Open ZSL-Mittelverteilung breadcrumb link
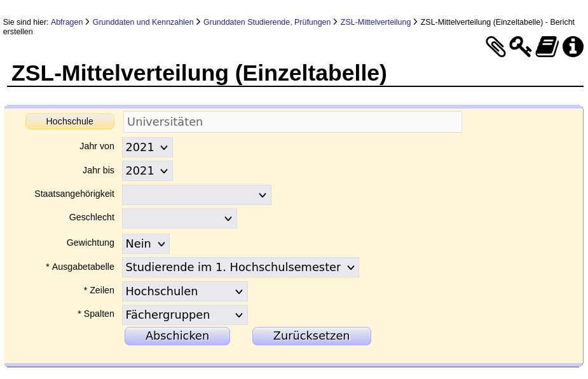The width and height of the screenshot is (588, 379). pyautogui.click(x=376, y=22)
